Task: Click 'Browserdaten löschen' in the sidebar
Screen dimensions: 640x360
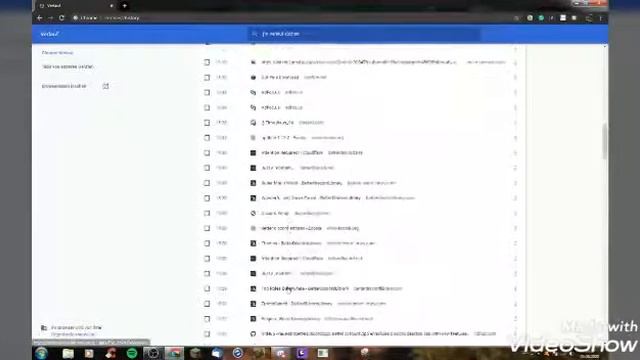Action: point(64,86)
